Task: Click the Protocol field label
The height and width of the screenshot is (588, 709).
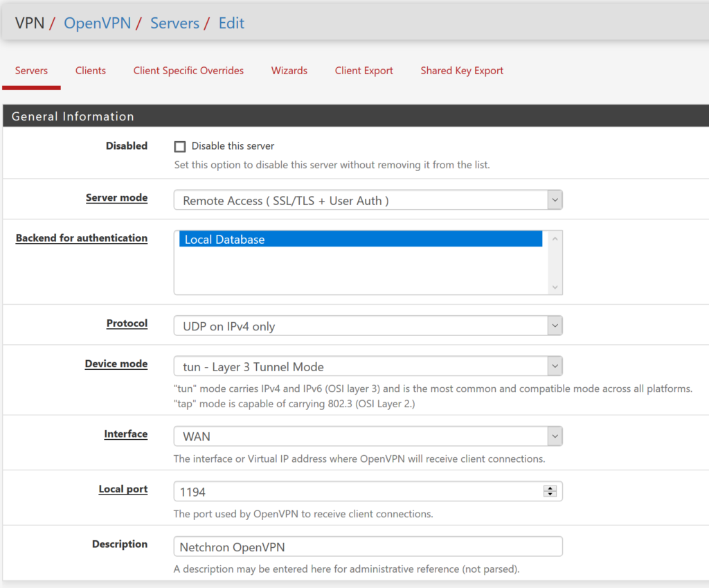Action: click(x=127, y=323)
